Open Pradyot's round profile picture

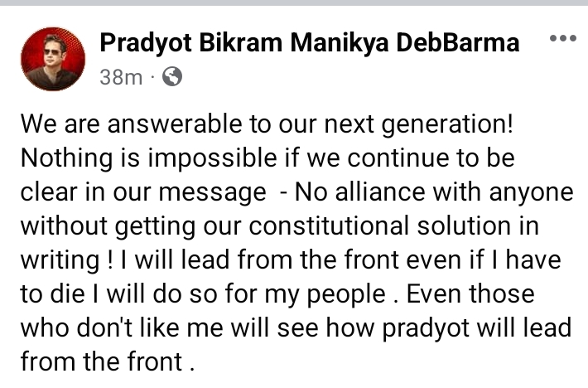53,59
